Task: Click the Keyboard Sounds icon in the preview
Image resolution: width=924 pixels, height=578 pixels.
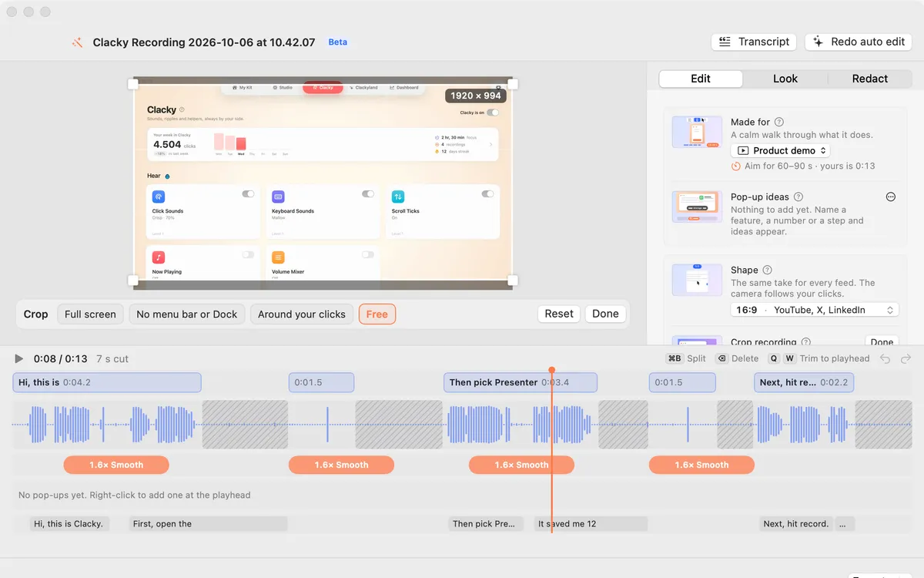Action: tap(278, 197)
